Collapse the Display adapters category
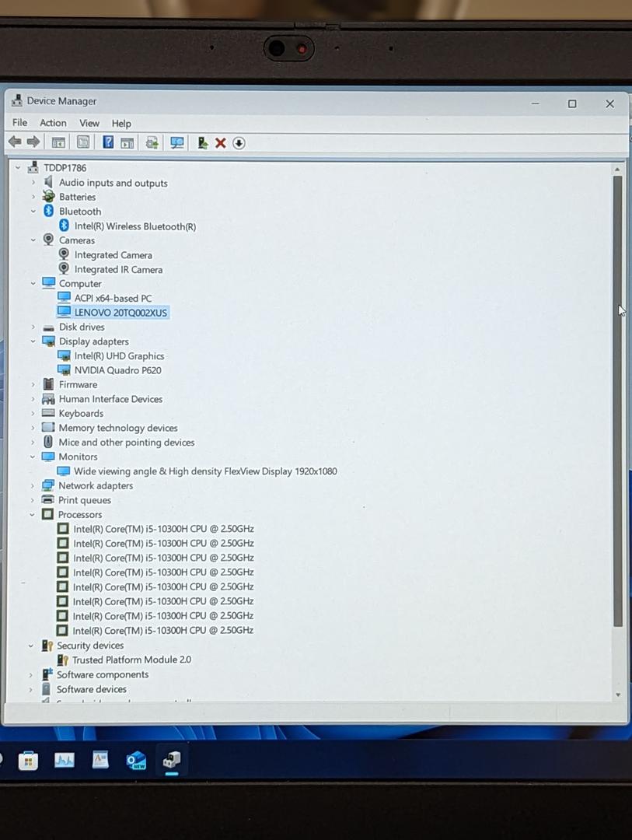 pyautogui.click(x=33, y=341)
